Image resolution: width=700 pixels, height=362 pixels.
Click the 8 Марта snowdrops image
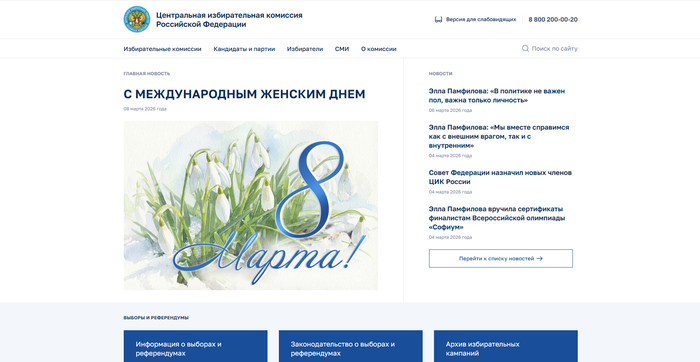251,205
